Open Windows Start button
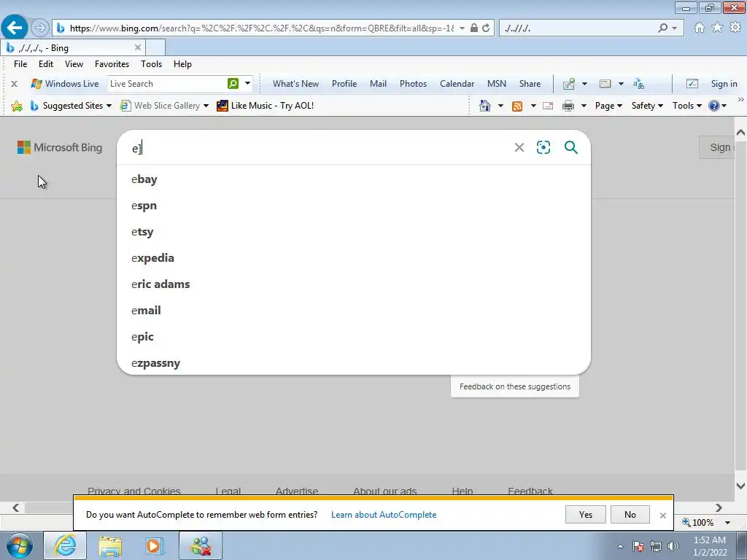The image size is (747, 560). pyautogui.click(x=20, y=545)
